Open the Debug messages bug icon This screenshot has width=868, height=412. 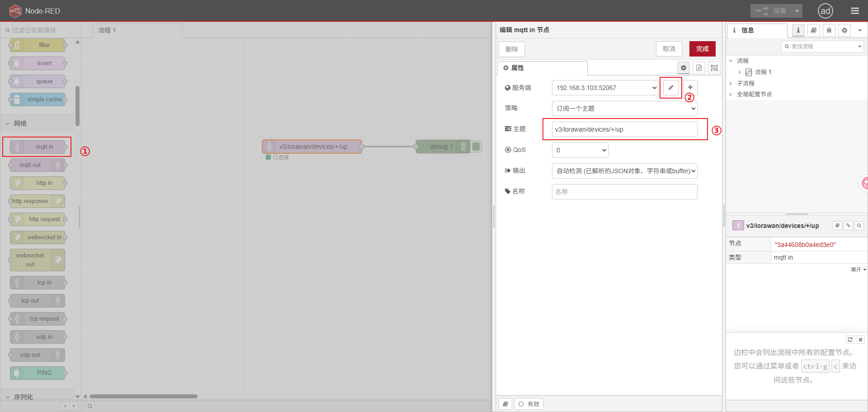point(829,30)
